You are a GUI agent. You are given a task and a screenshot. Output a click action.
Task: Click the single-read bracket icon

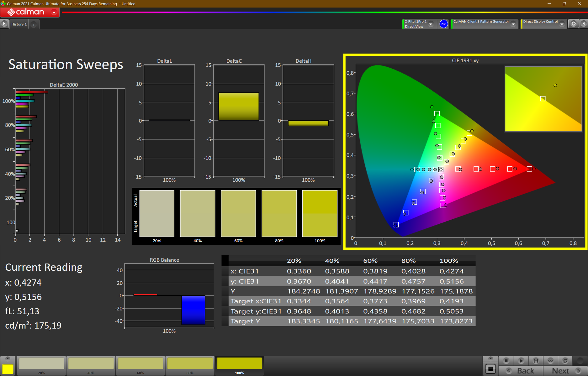(536, 361)
